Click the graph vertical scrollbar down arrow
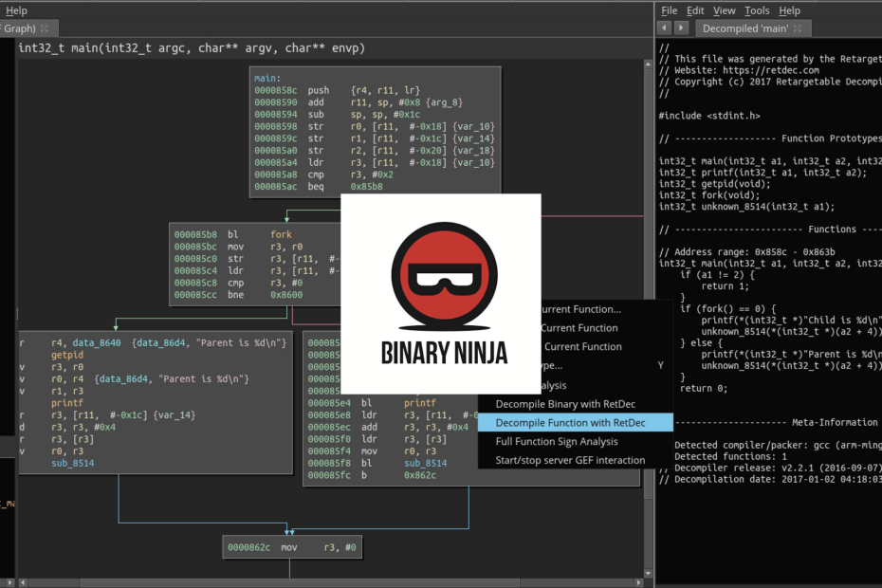 coord(648,574)
